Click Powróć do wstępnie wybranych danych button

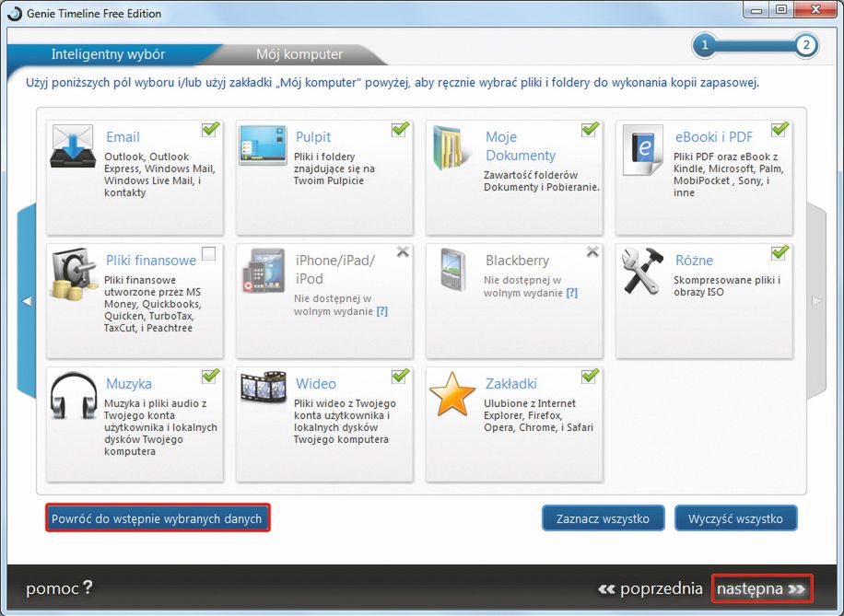click(158, 518)
